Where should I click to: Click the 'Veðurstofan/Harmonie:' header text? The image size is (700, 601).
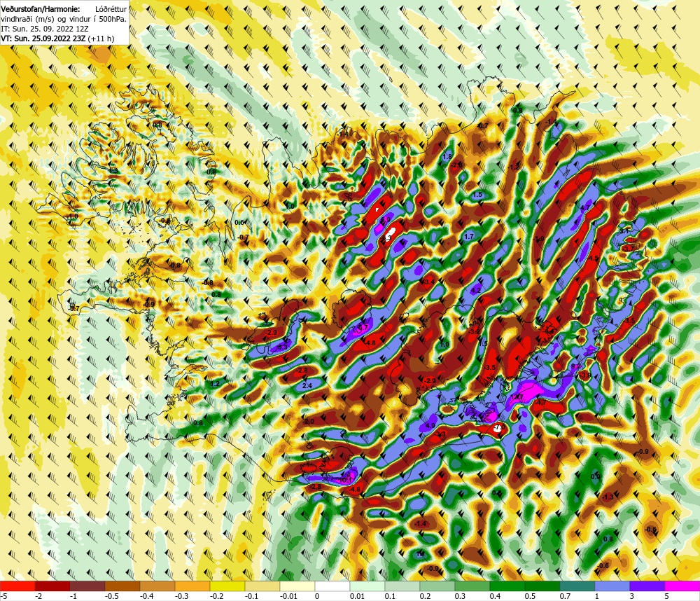coord(41,9)
